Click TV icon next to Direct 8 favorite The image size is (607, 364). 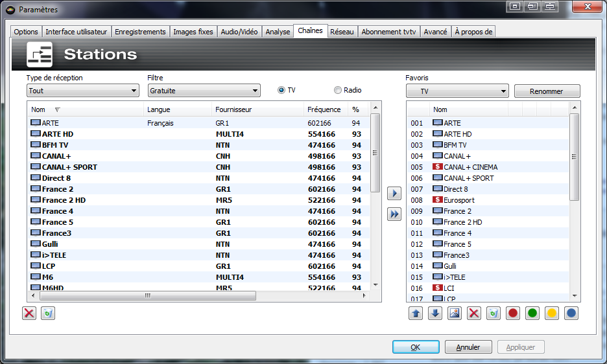point(438,188)
